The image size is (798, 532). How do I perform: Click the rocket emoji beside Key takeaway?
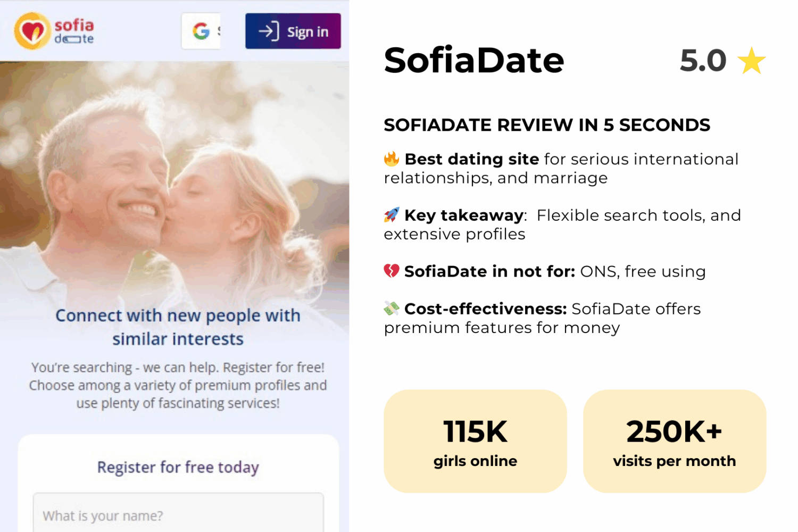click(x=392, y=215)
